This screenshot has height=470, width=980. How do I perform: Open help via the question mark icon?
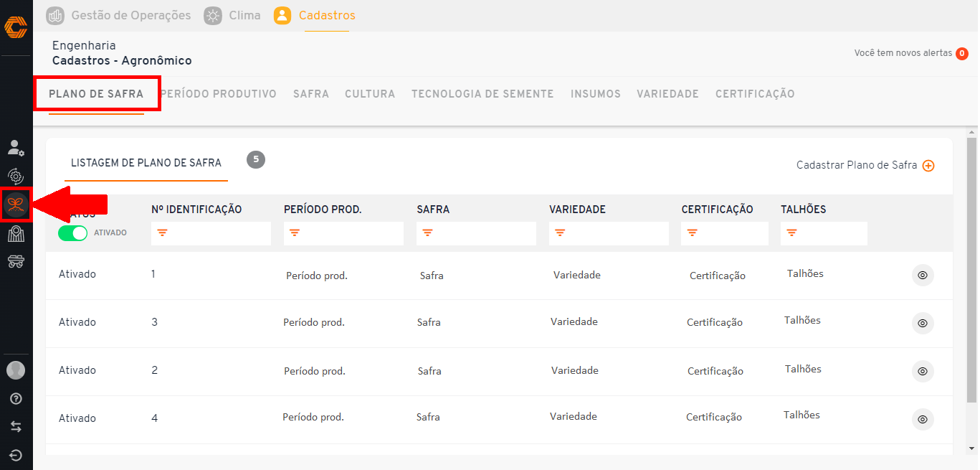click(16, 399)
